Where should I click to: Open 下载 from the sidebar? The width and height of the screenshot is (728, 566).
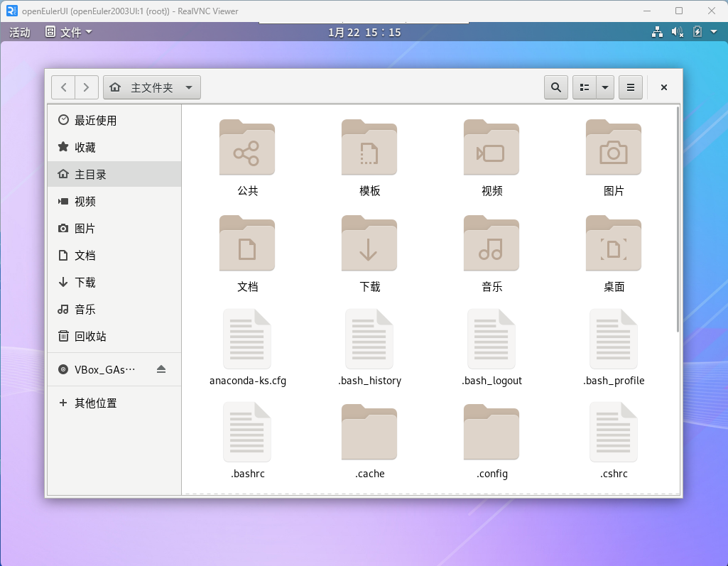tap(114, 282)
